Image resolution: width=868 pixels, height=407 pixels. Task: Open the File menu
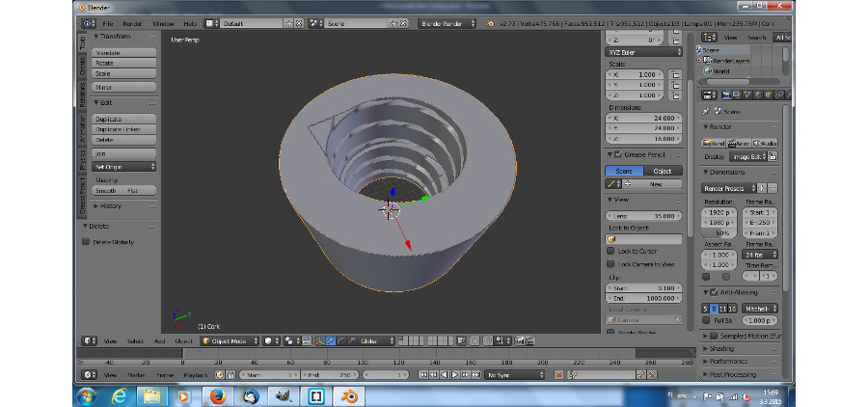(107, 22)
